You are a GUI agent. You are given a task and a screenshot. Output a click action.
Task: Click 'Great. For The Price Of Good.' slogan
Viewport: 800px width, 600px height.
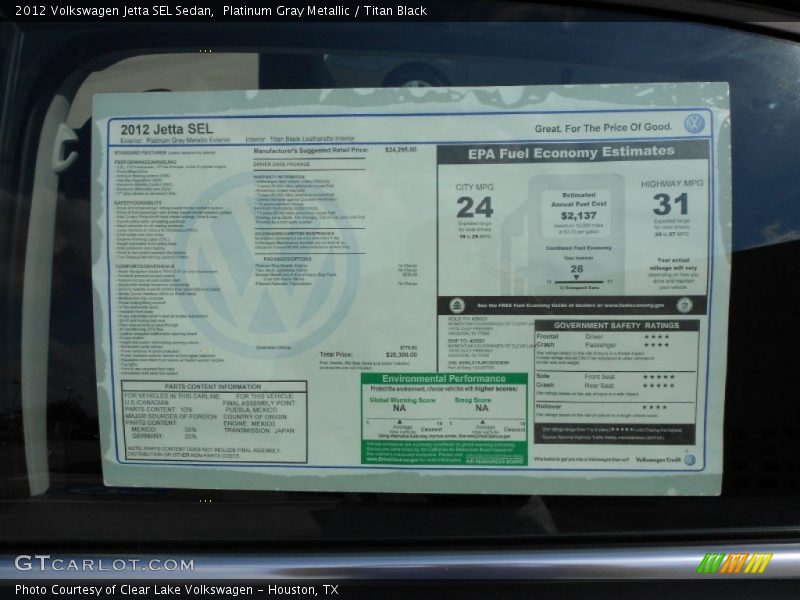click(x=604, y=128)
